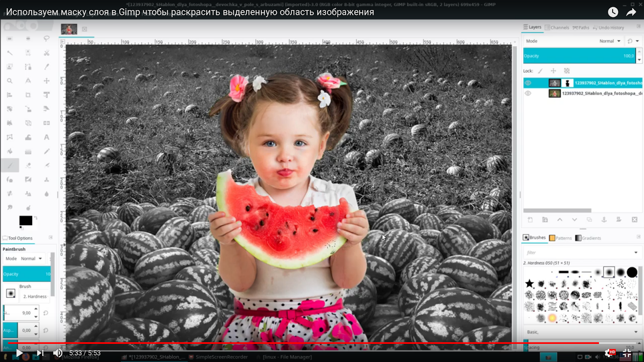Select the Fuzzy Select magic wand tool

[x=10, y=53]
